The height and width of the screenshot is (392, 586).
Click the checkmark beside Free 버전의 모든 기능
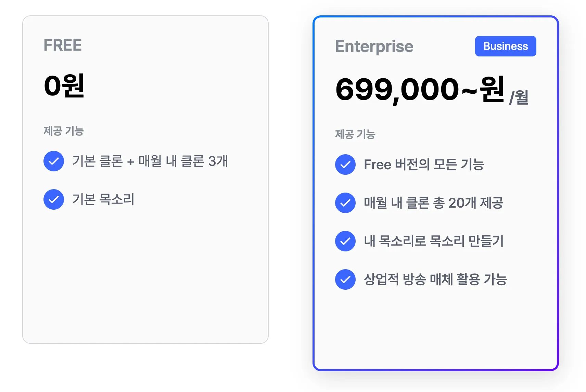tap(345, 165)
